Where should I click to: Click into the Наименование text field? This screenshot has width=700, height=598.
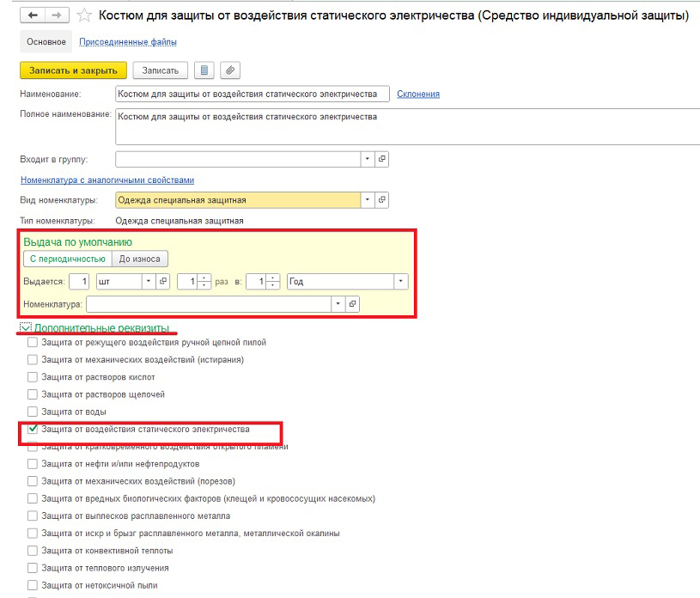252,94
